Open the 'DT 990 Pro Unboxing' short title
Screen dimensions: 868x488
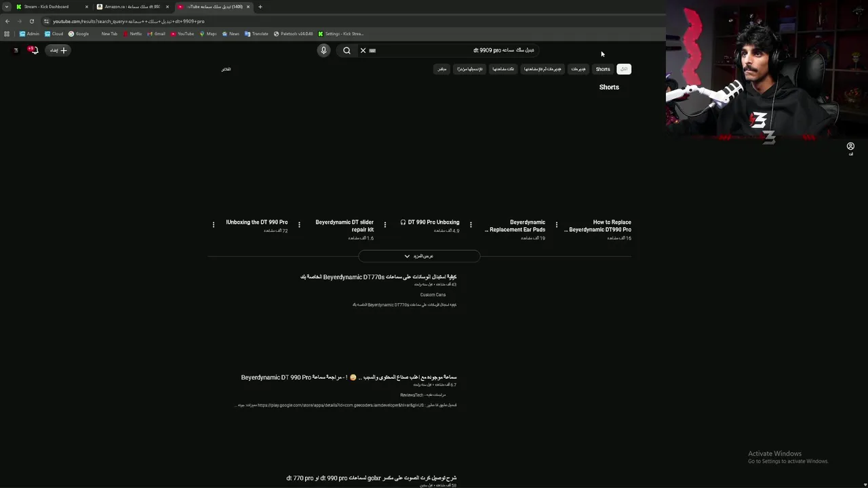click(430, 222)
